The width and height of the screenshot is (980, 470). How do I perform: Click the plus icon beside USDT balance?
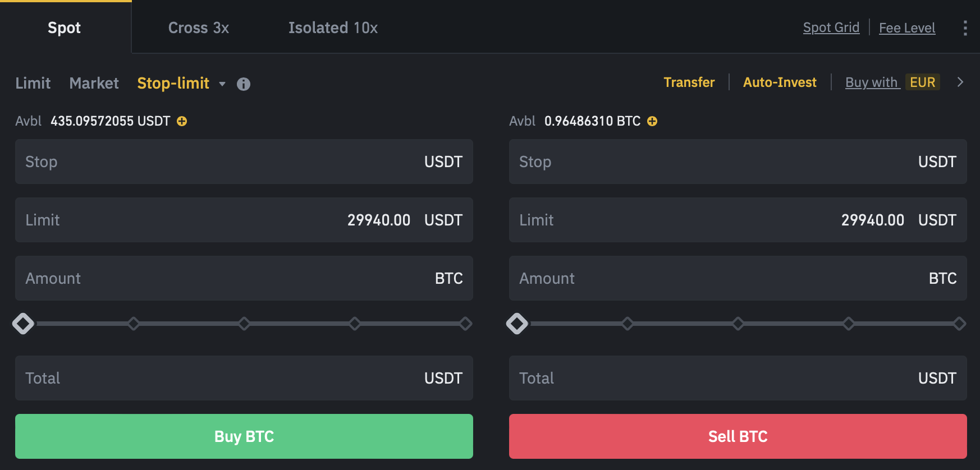(181, 121)
